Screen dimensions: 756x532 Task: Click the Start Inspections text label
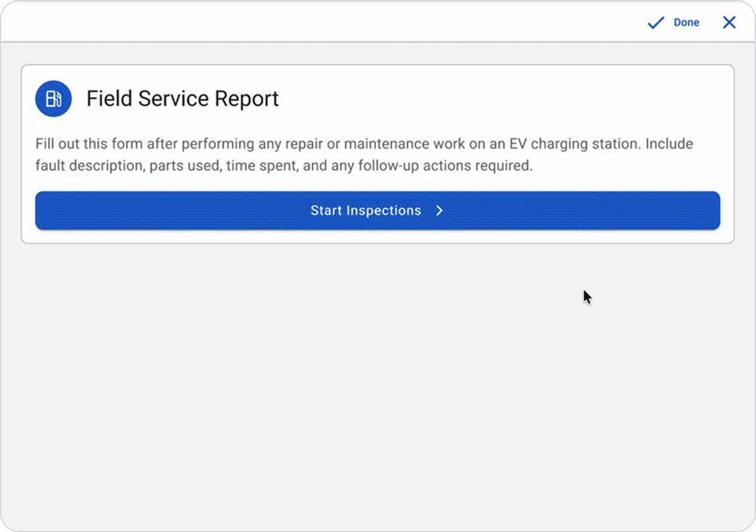point(365,211)
